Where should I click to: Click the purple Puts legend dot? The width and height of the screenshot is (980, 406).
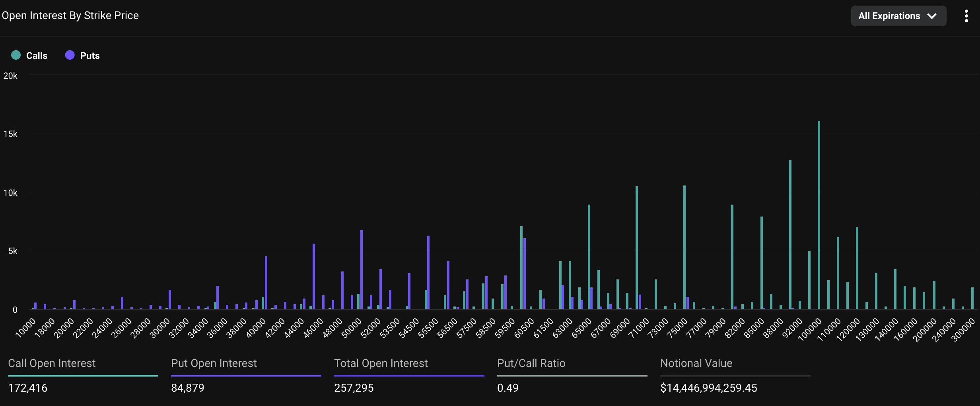pyautogui.click(x=70, y=55)
